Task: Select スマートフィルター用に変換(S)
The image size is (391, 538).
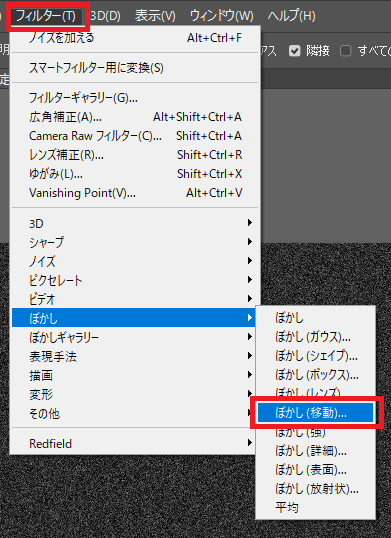Action: point(135,68)
